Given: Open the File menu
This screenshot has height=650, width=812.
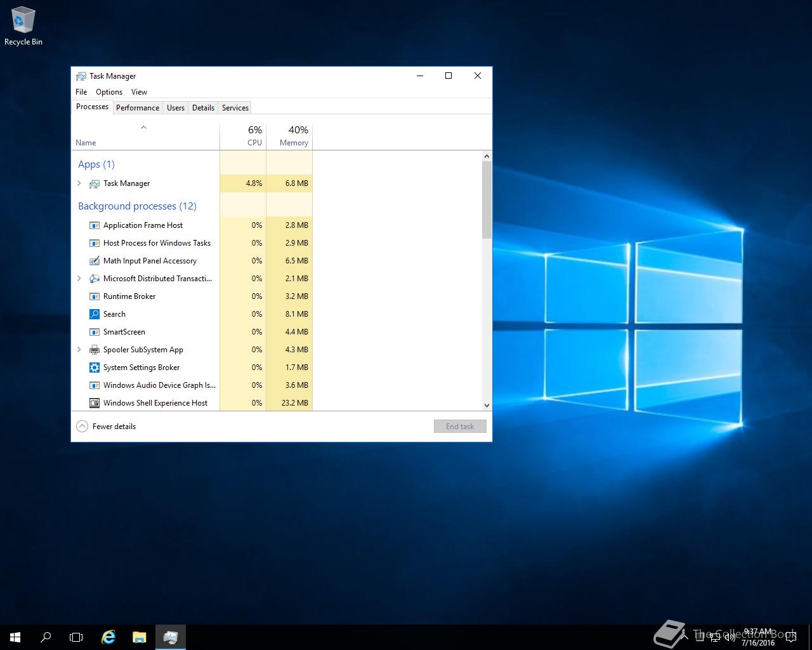Looking at the screenshot, I should [x=81, y=92].
